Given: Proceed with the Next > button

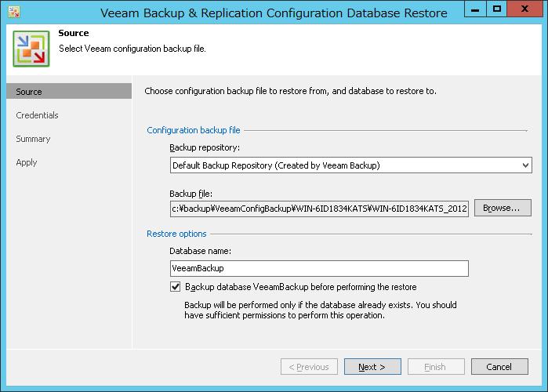Looking at the screenshot, I should point(372,367).
